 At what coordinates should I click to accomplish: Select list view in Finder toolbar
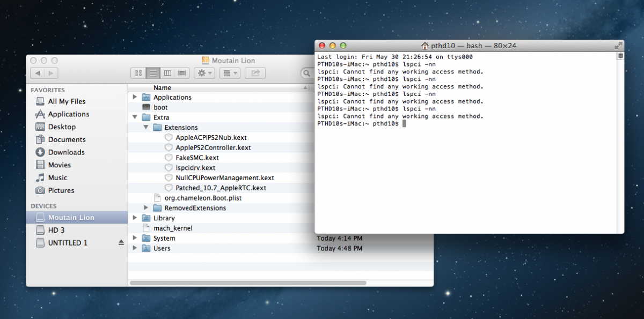pyautogui.click(x=153, y=73)
